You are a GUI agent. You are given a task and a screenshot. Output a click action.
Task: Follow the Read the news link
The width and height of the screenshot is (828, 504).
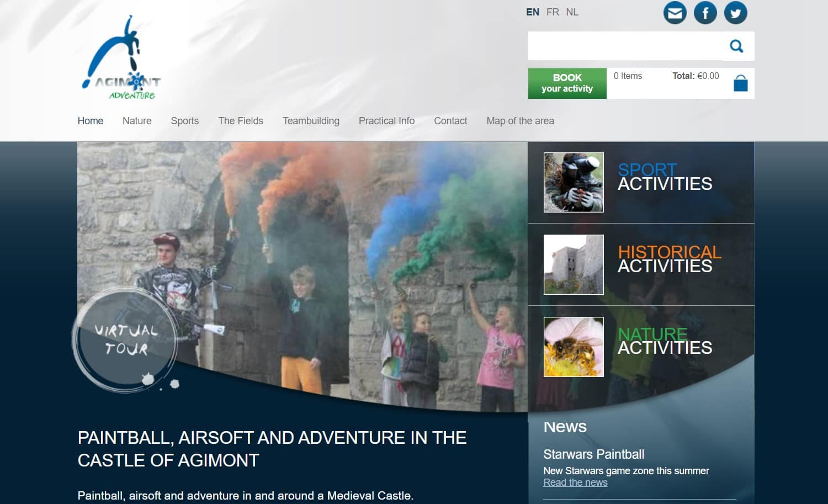[x=575, y=482]
